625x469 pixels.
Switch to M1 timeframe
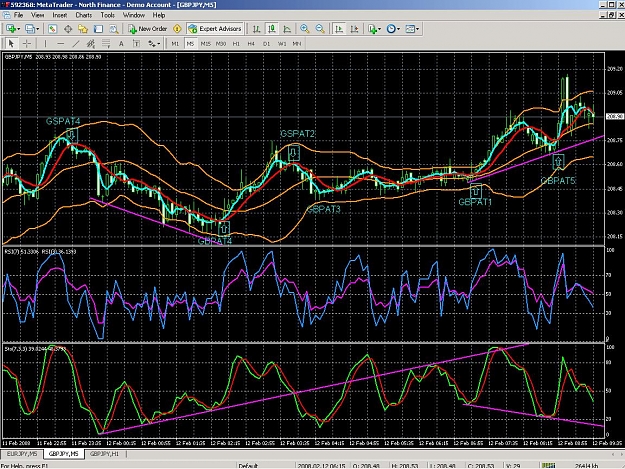tap(175, 43)
